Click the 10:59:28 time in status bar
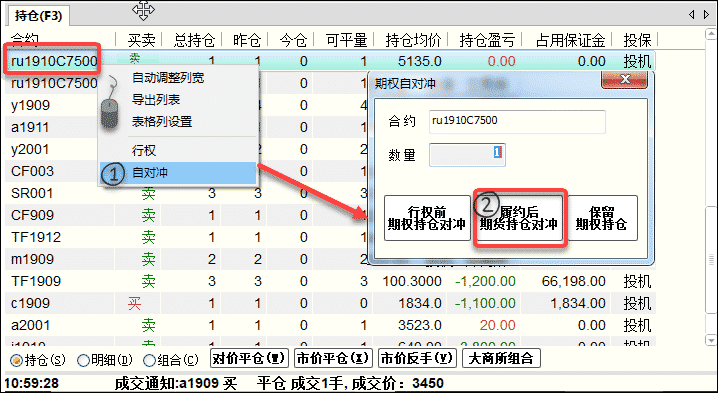Screen dimensions: 718x393 pos(32,383)
